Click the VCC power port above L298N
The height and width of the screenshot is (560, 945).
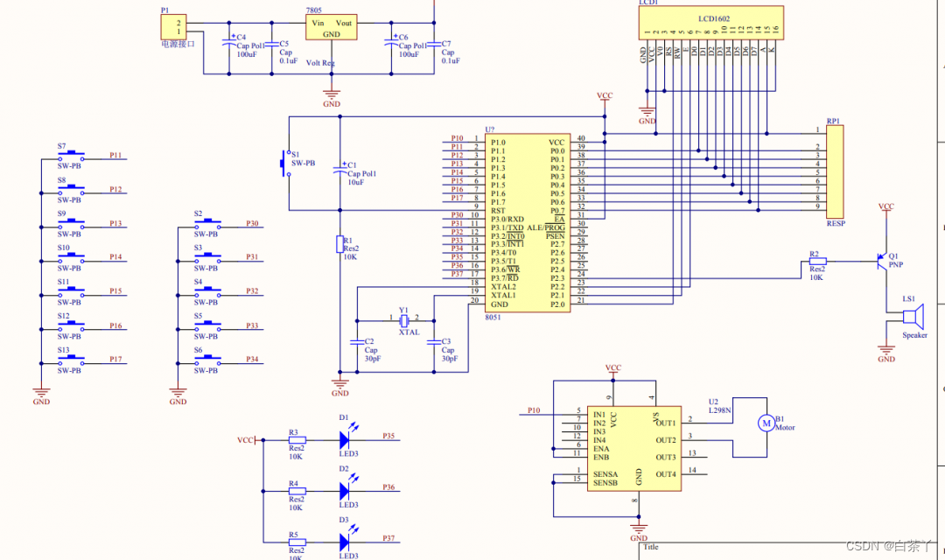point(612,369)
